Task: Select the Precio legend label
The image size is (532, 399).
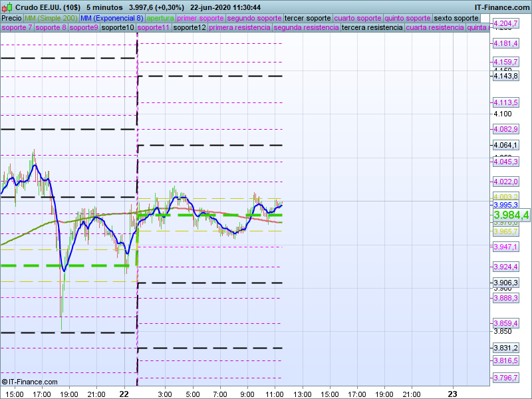Action: tap(11, 18)
